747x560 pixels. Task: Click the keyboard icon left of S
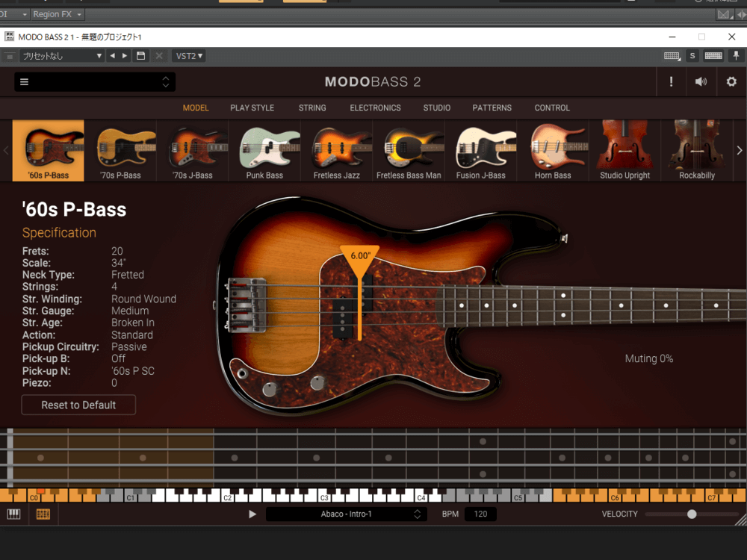pos(672,56)
